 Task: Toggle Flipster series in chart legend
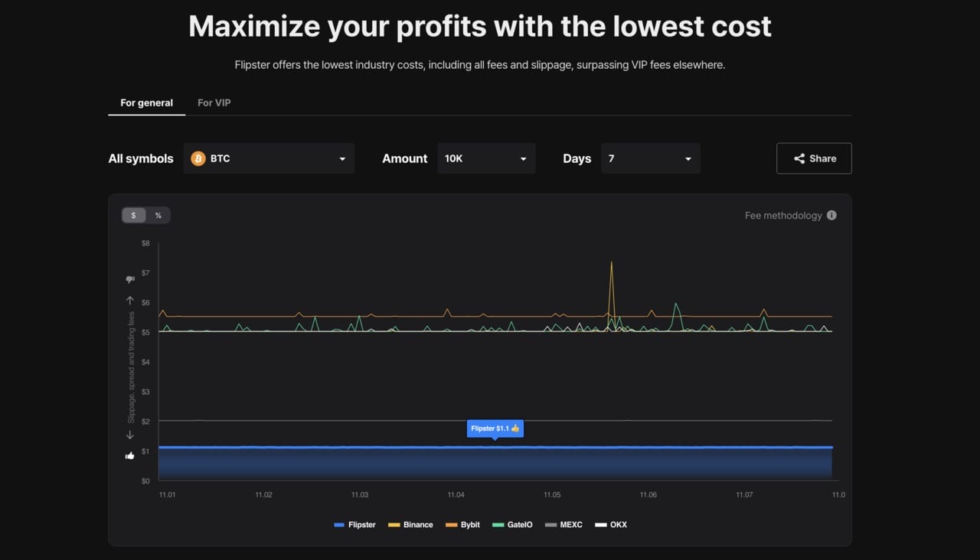click(x=355, y=525)
